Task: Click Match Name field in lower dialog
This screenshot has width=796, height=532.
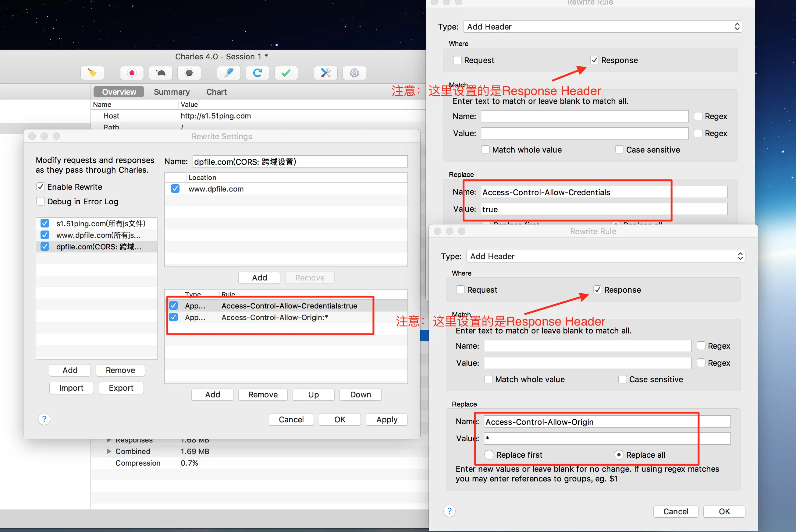Action: click(x=588, y=346)
